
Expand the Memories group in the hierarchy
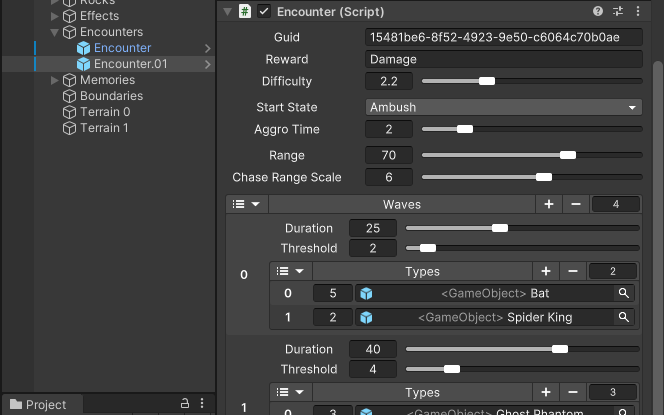[56, 80]
